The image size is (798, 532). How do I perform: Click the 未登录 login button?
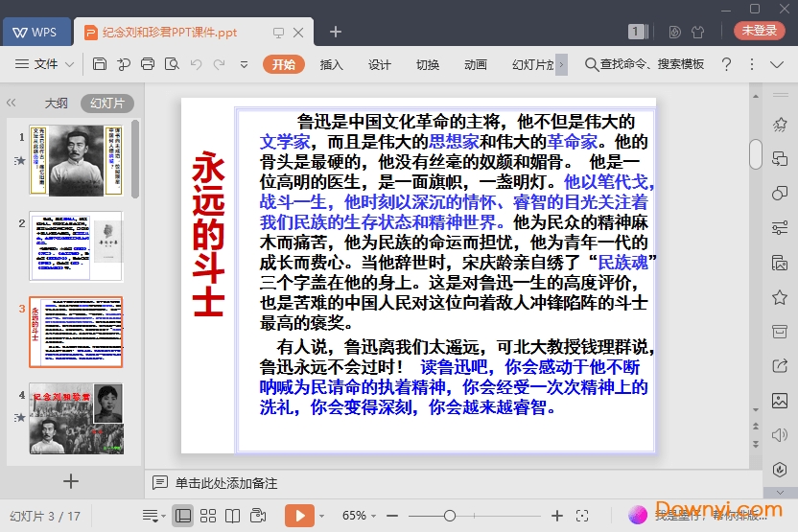pyautogui.click(x=759, y=31)
